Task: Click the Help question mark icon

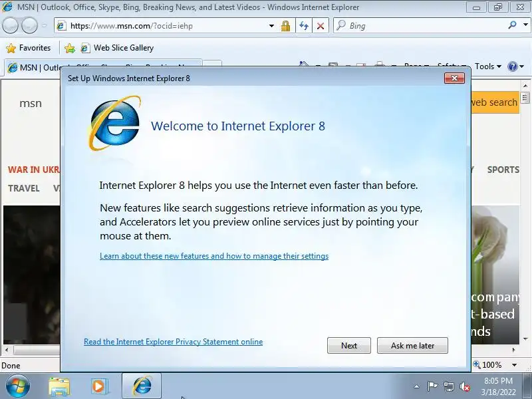Action: (512, 66)
